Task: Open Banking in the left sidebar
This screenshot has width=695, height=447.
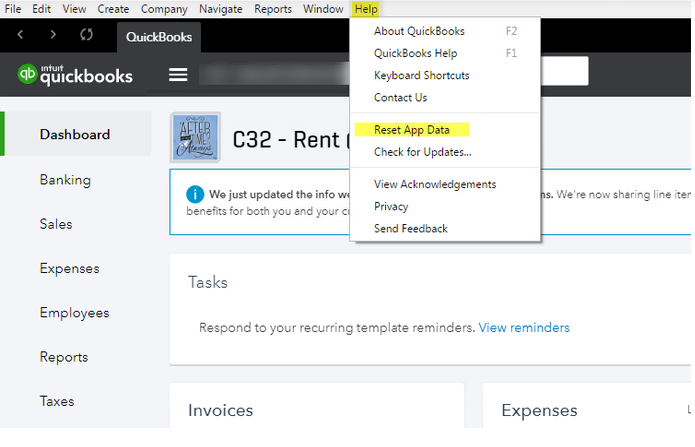Action: (x=65, y=180)
